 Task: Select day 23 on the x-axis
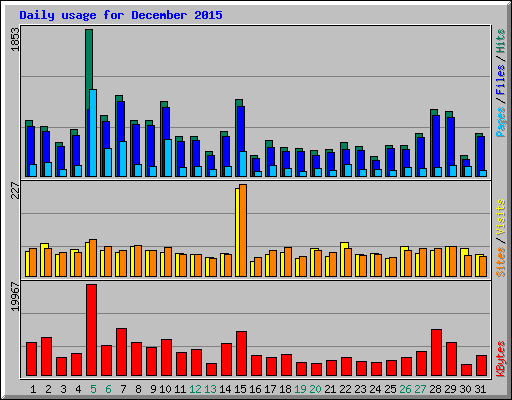tap(360, 389)
